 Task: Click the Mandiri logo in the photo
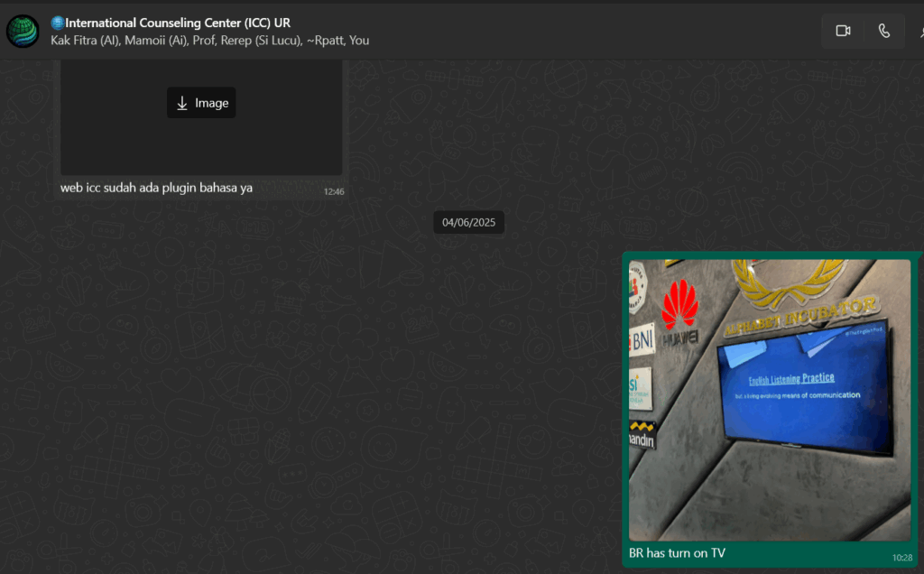pyautogui.click(x=642, y=436)
